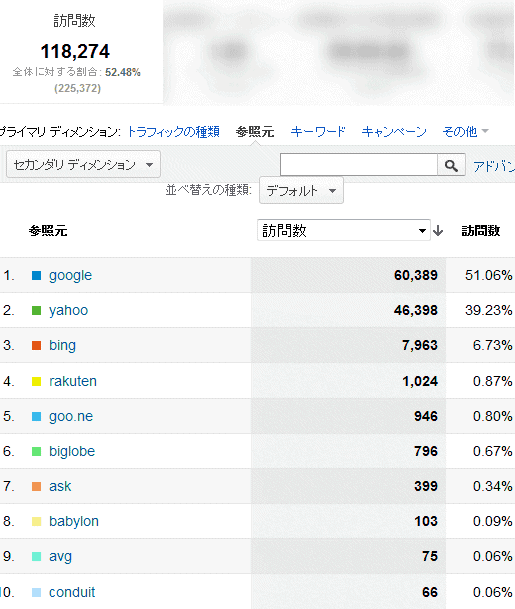
Task: Click the yellow swatch beside rakuten
Action: [37, 381]
